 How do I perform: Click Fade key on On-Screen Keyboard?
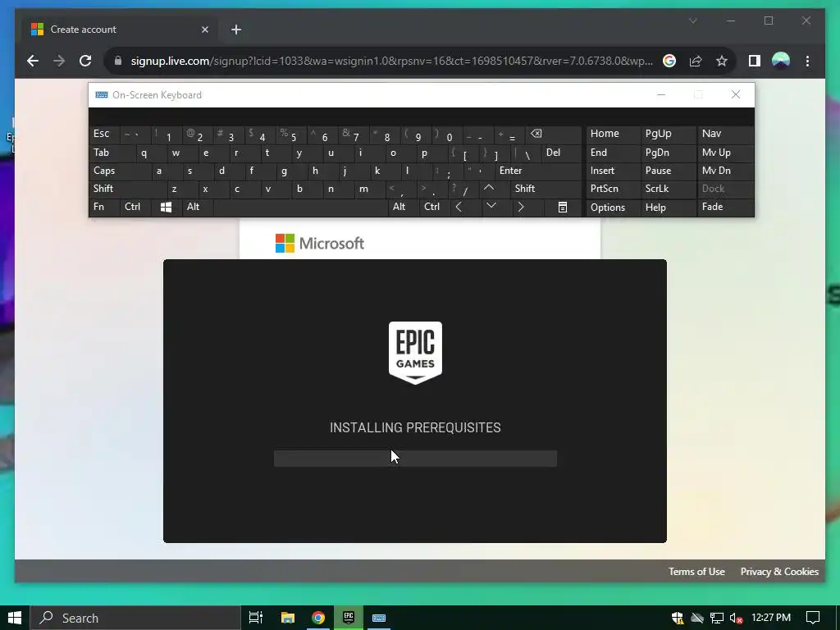pos(725,207)
